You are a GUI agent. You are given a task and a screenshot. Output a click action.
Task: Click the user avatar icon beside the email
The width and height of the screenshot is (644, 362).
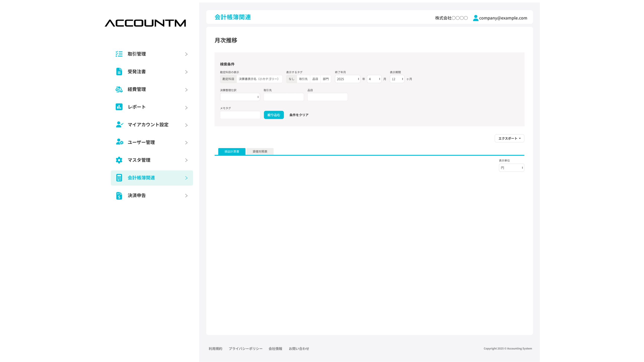click(x=475, y=18)
